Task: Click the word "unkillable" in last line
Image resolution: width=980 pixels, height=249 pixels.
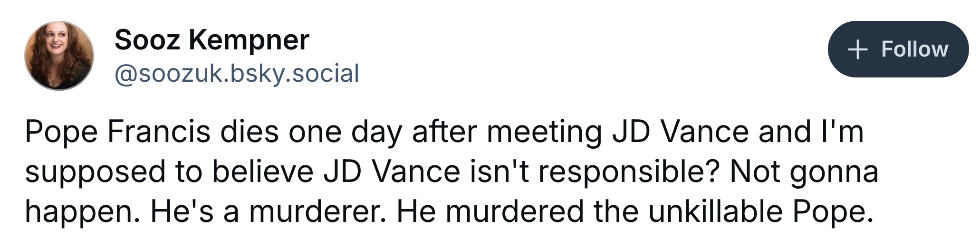Action: pos(715,211)
